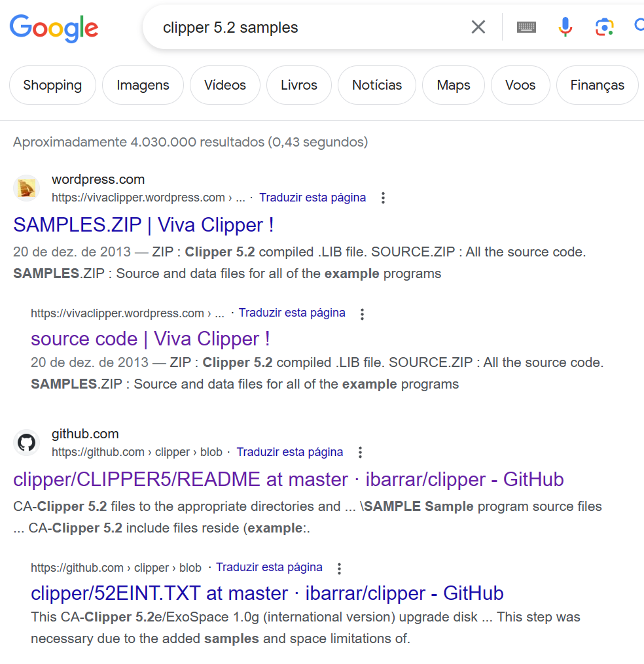Image resolution: width=644 pixels, height=664 pixels.
Task: Click the results count text Aproximadamente 4.030.000
Action: (190, 142)
